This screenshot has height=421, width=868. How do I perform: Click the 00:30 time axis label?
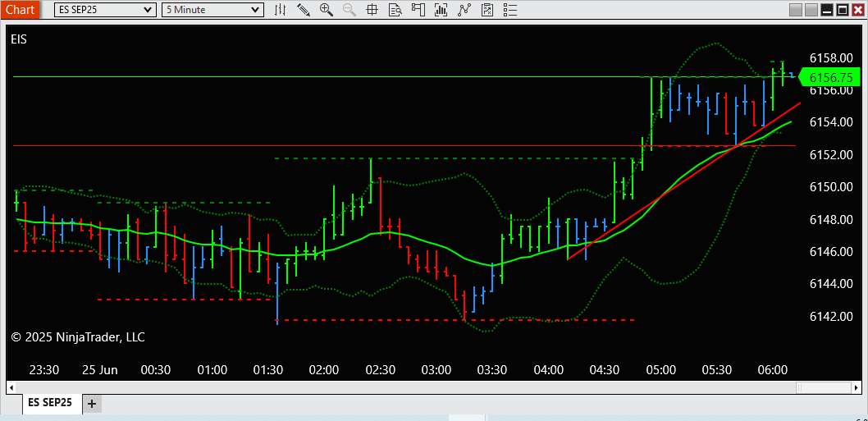point(156,369)
